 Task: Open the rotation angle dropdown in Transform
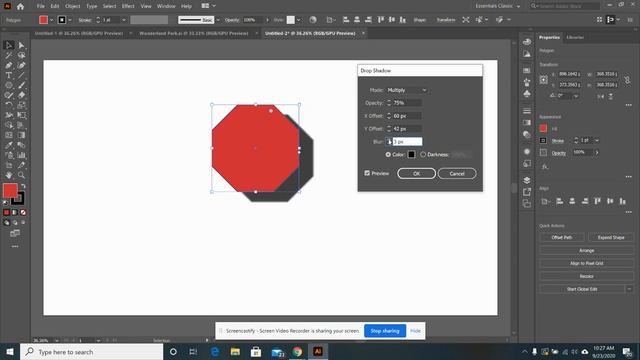pyautogui.click(x=576, y=96)
